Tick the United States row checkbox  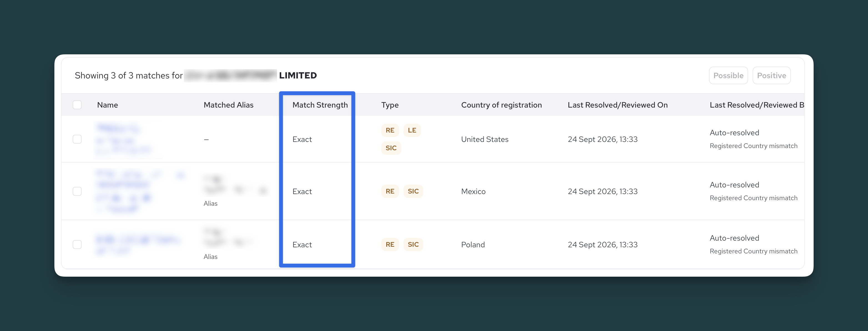77,139
